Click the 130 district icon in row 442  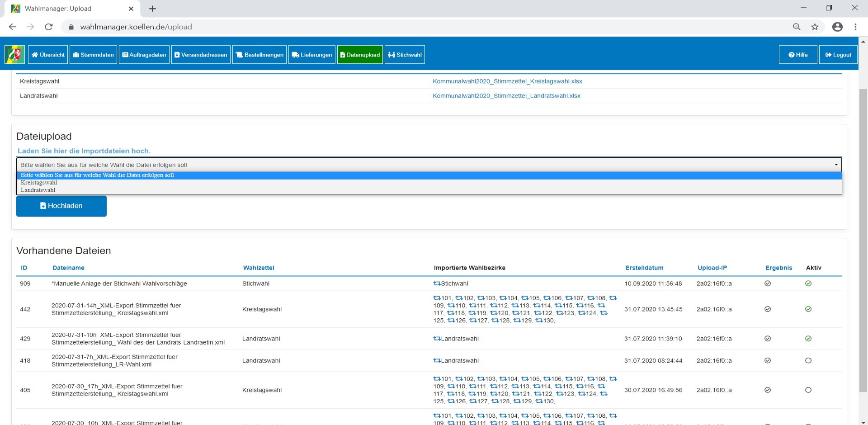click(539, 321)
